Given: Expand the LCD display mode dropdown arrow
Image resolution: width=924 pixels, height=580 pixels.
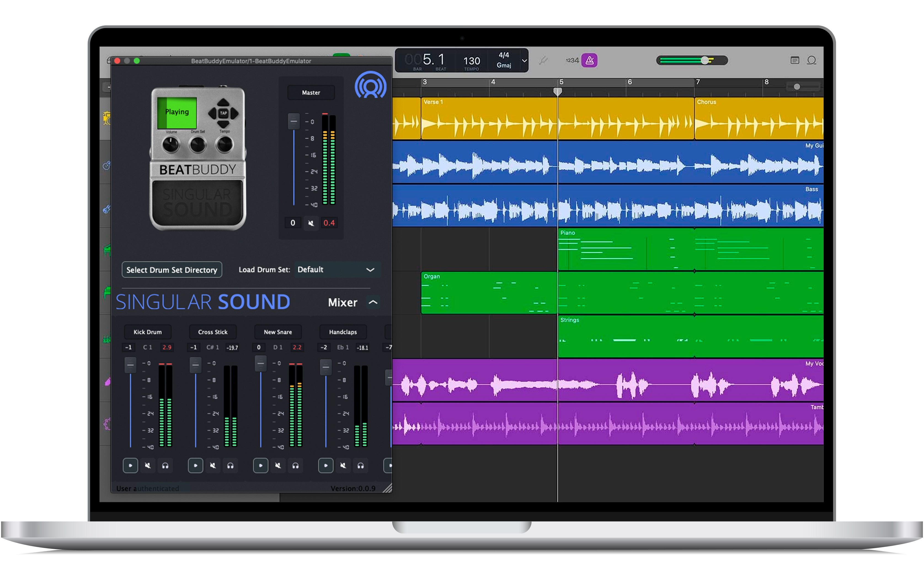Looking at the screenshot, I should click(x=524, y=61).
